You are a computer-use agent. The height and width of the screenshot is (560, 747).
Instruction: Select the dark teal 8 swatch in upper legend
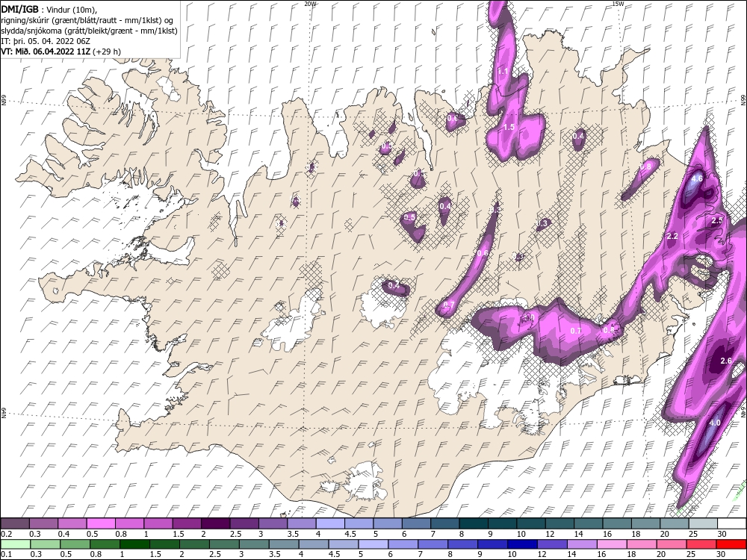[474, 524]
